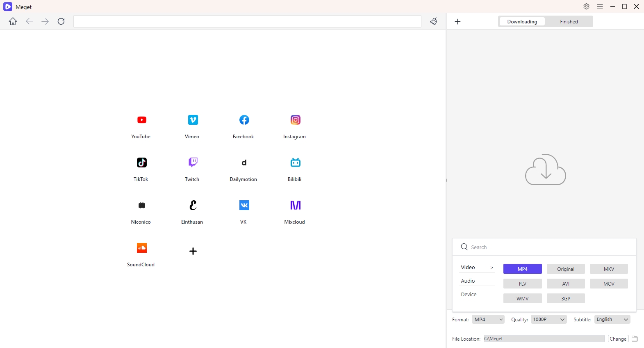Open the YouTube shortcut
The height and width of the screenshot is (348, 644).
(141, 127)
